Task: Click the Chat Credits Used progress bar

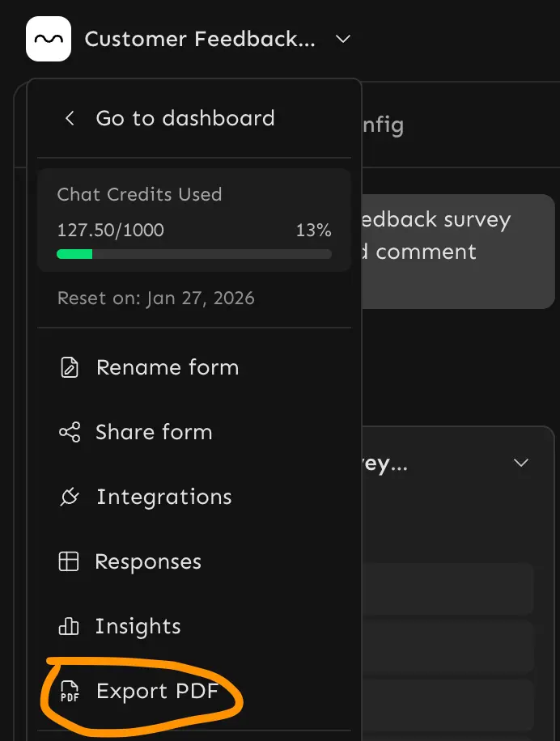Action: pos(193,254)
